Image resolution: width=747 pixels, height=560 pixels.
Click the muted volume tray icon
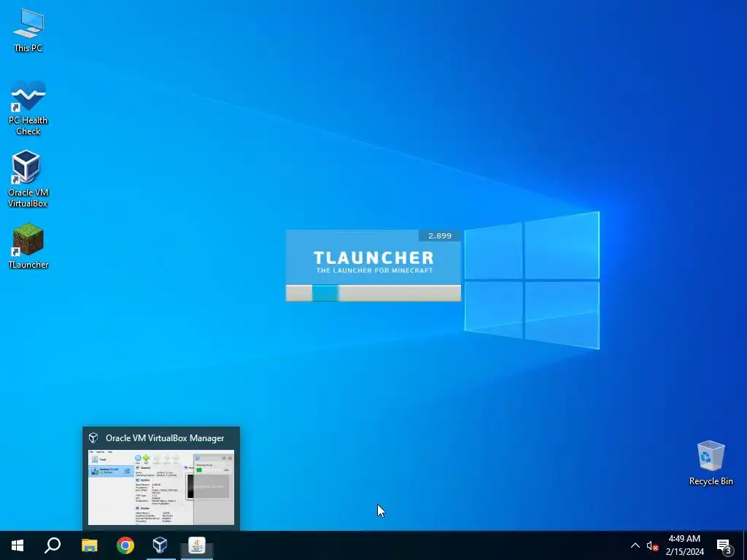[652, 545]
